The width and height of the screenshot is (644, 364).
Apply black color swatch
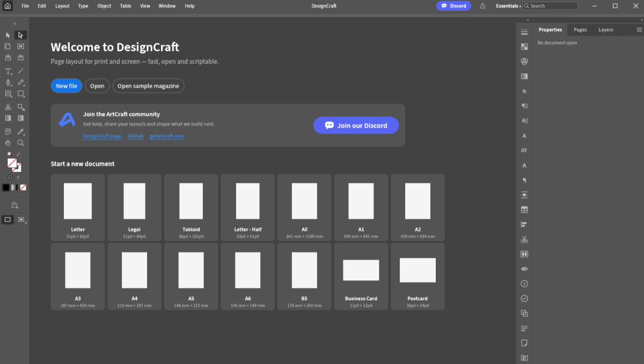coord(6,188)
